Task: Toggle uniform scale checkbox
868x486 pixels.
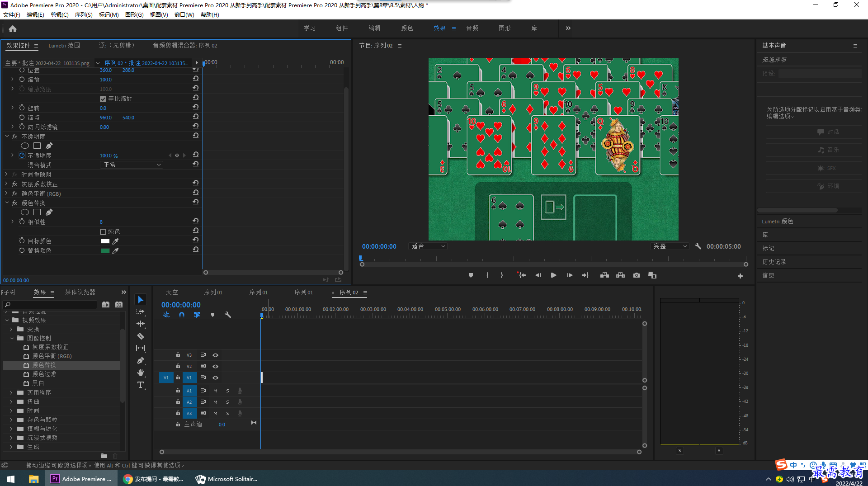Action: tap(103, 99)
